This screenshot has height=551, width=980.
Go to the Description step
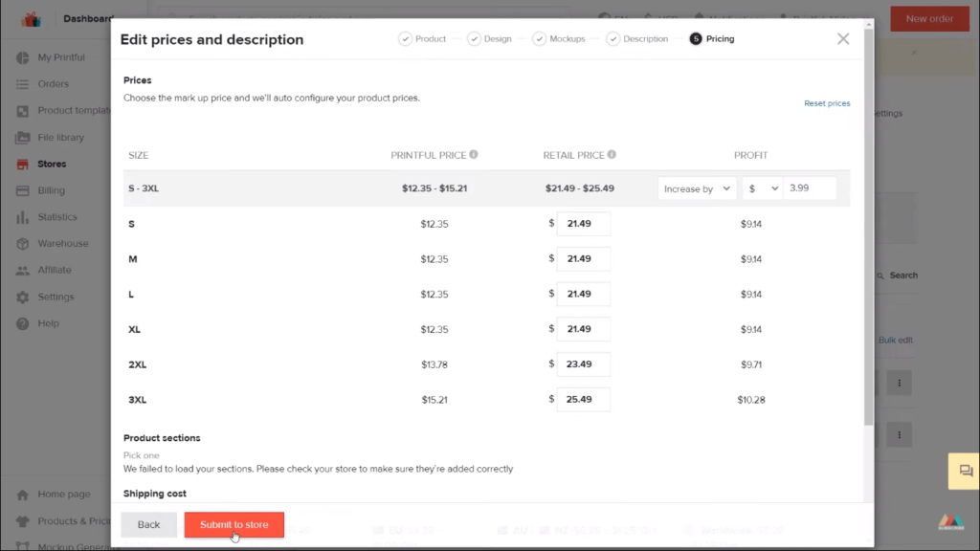[637, 38]
